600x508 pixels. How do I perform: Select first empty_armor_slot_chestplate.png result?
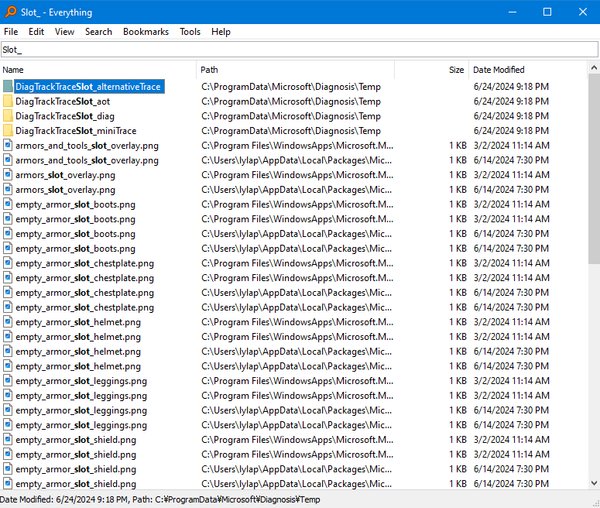click(x=84, y=263)
